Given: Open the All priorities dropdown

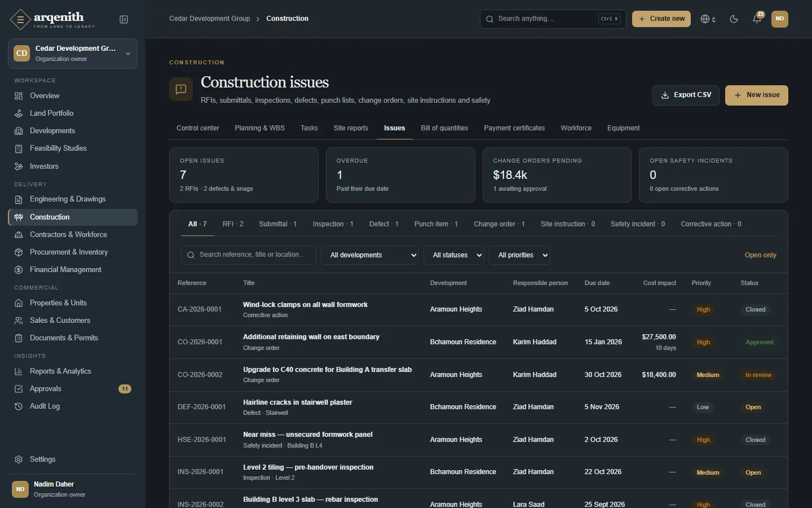Looking at the screenshot, I should [519, 255].
